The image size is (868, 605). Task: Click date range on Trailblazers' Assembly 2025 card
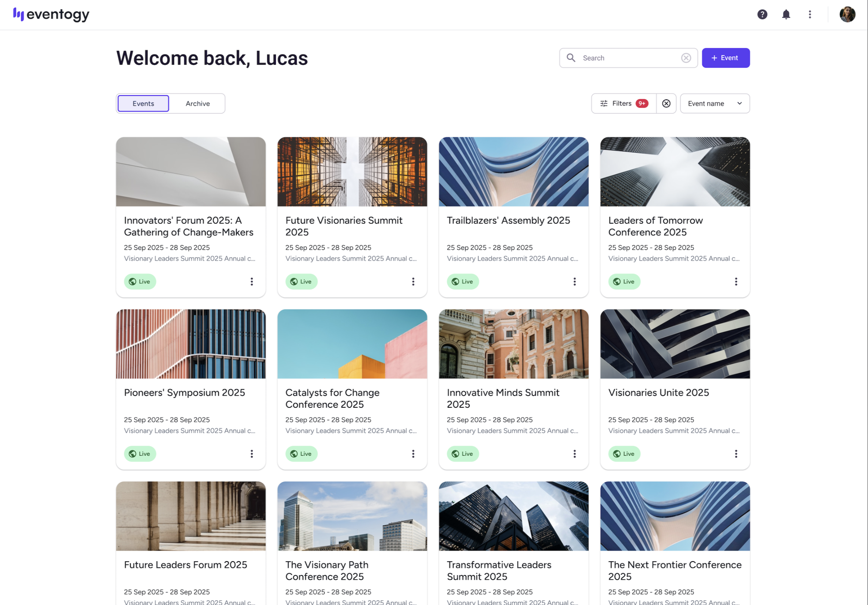490,247
